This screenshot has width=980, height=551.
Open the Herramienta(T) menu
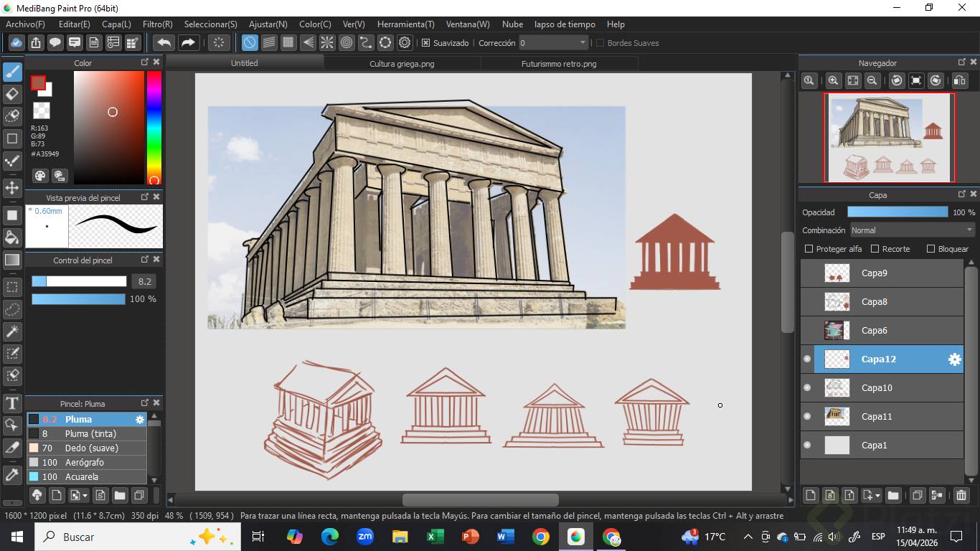[x=405, y=24]
